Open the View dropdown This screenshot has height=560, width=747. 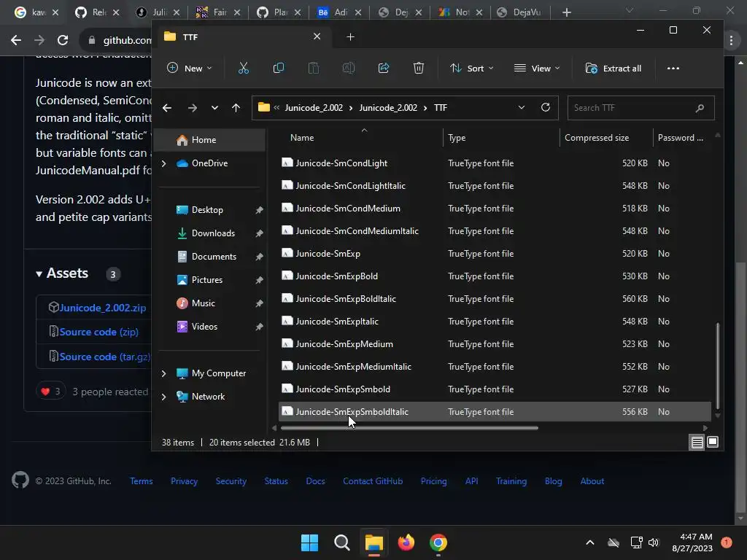[537, 68]
